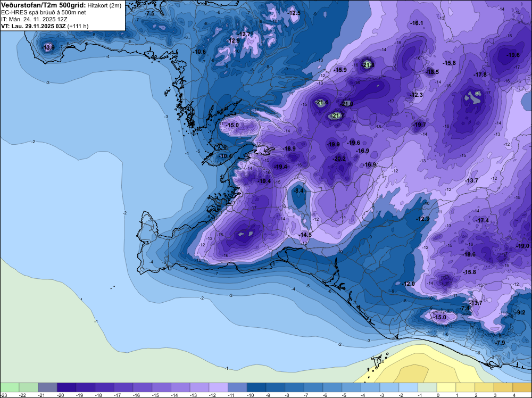Click the -18.6 temperature label
Image resolution: width=532 pixels, height=398 pixels.
tap(469, 254)
